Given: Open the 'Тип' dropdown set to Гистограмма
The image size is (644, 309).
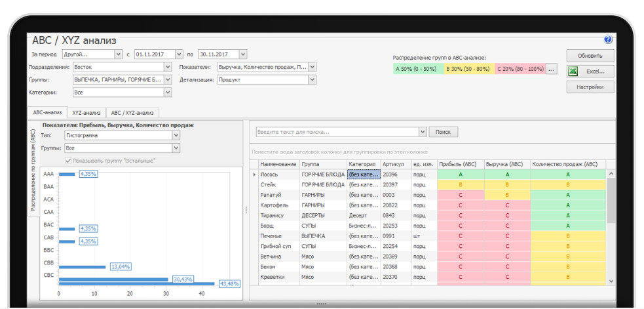Looking at the screenshot, I should pos(175,135).
